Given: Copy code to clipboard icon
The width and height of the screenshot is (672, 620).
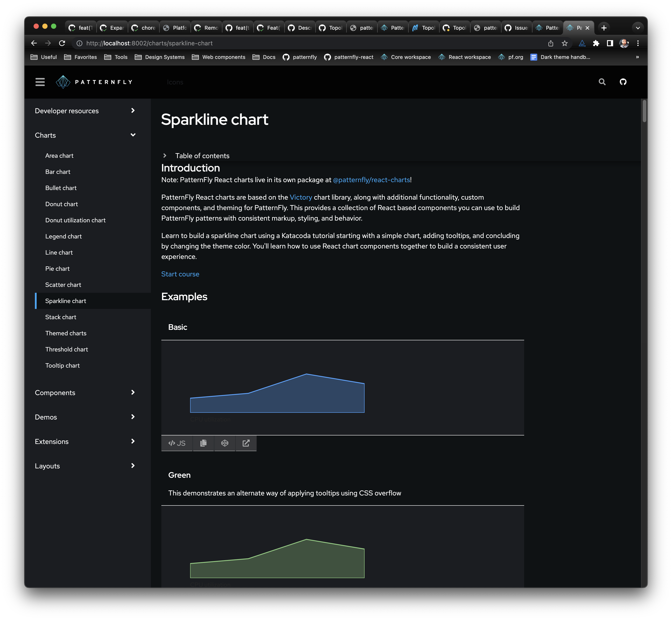Looking at the screenshot, I should pos(203,443).
